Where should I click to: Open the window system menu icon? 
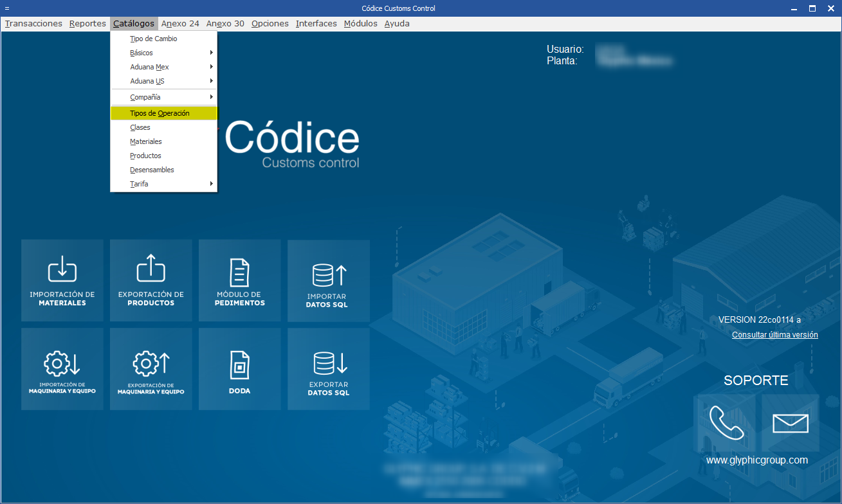(6, 8)
